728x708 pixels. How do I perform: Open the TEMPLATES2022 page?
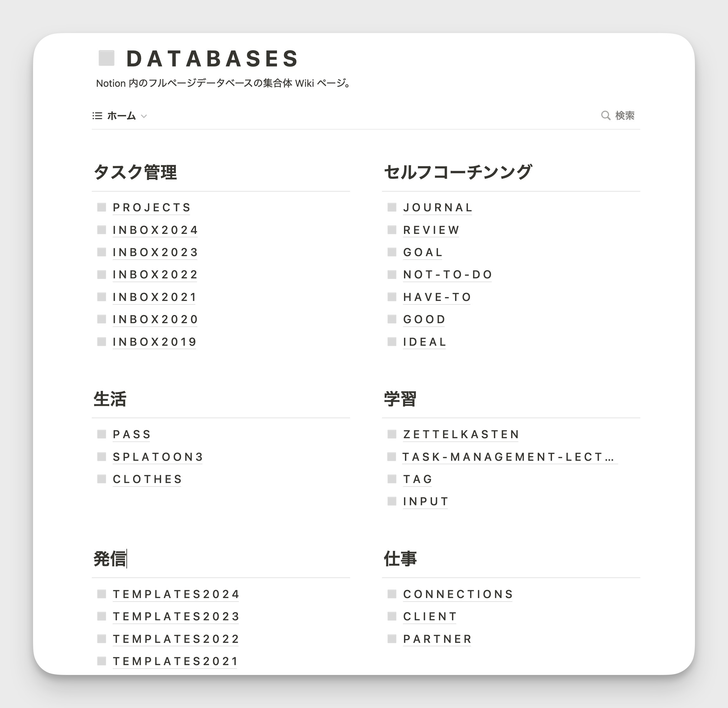tap(175, 639)
